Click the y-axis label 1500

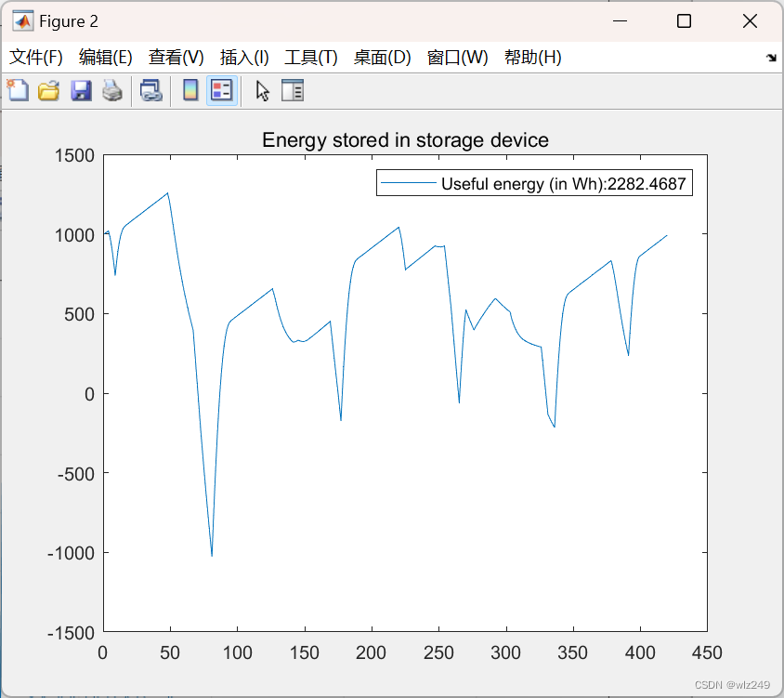click(x=74, y=155)
